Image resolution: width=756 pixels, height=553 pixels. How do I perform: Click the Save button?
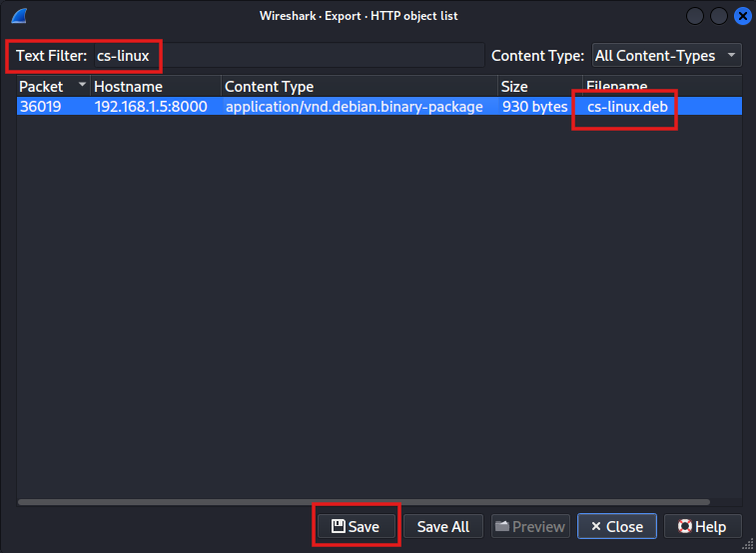tap(356, 526)
